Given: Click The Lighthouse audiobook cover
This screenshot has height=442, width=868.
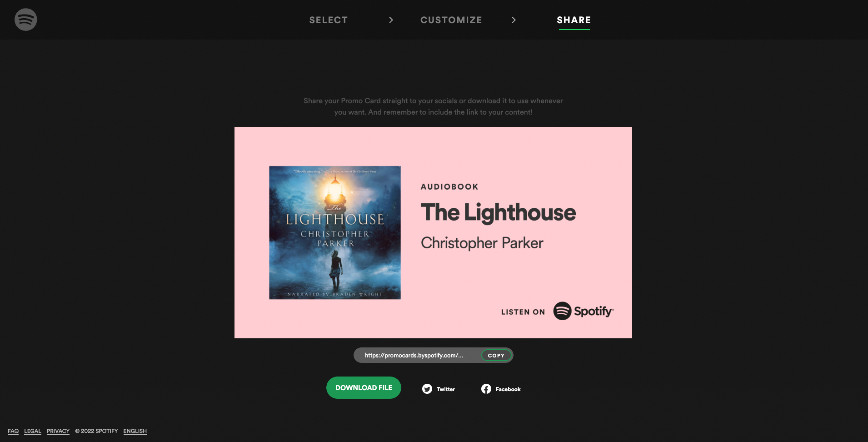Looking at the screenshot, I should click(335, 232).
